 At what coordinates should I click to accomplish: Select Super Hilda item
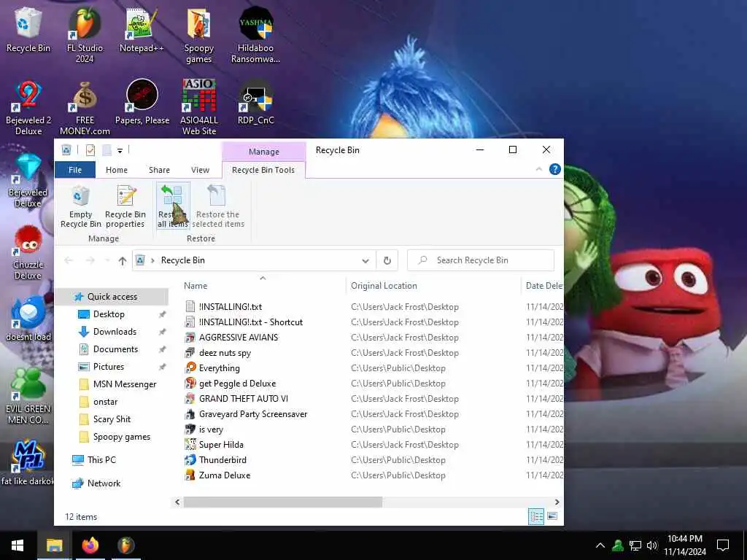(221, 445)
